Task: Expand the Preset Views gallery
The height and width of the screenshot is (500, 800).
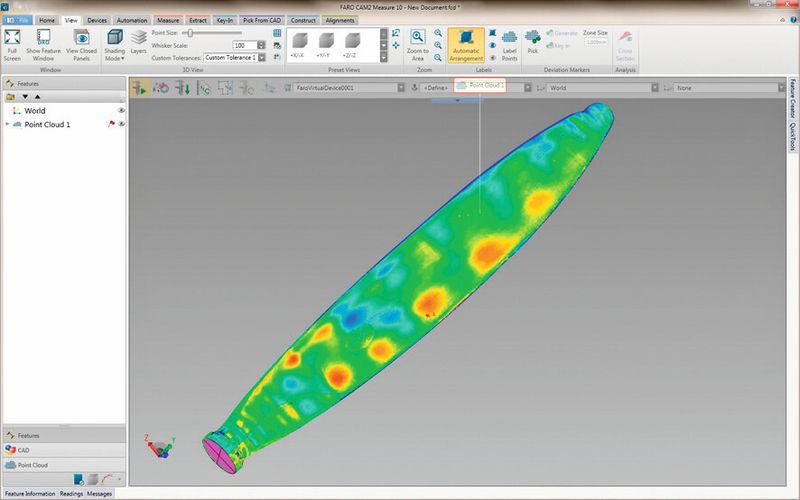Action: [x=384, y=58]
